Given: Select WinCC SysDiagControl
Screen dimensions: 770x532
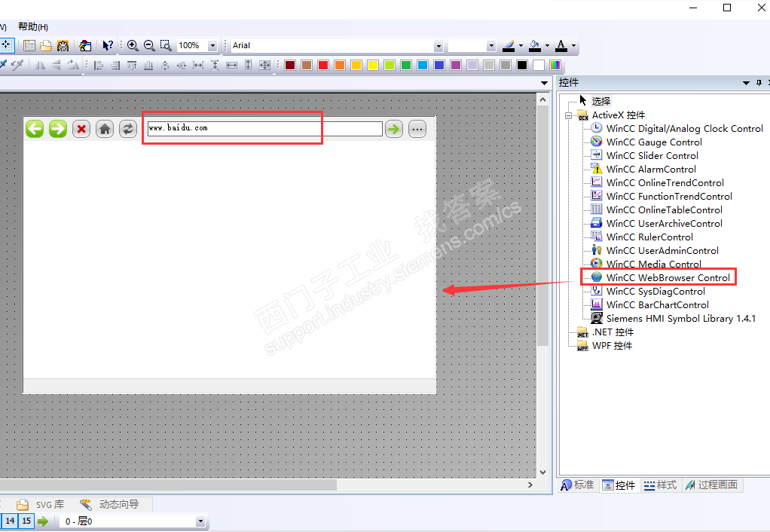Looking at the screenshot, I should [655, 292].
